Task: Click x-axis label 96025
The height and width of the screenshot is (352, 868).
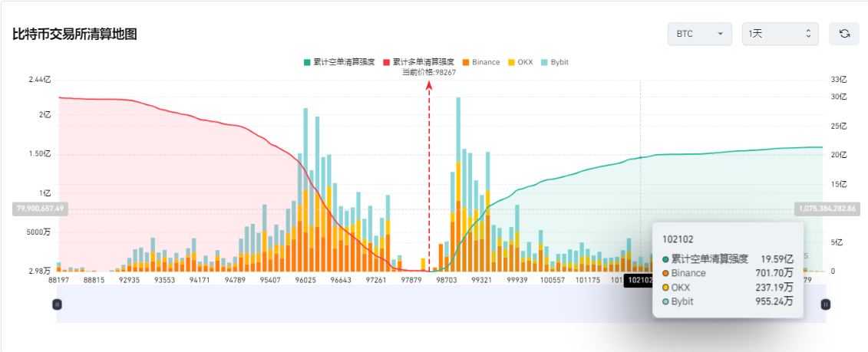Action: pos(305,281)
